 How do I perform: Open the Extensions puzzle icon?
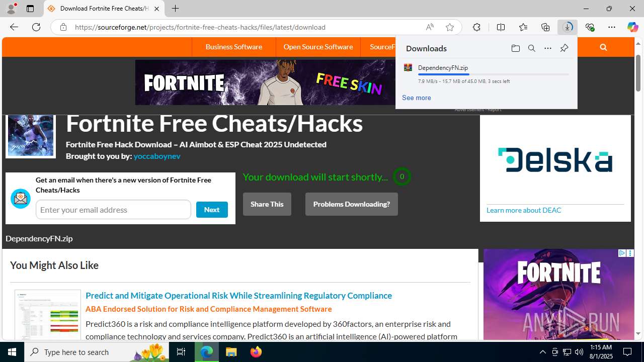[x=476, y=27]
